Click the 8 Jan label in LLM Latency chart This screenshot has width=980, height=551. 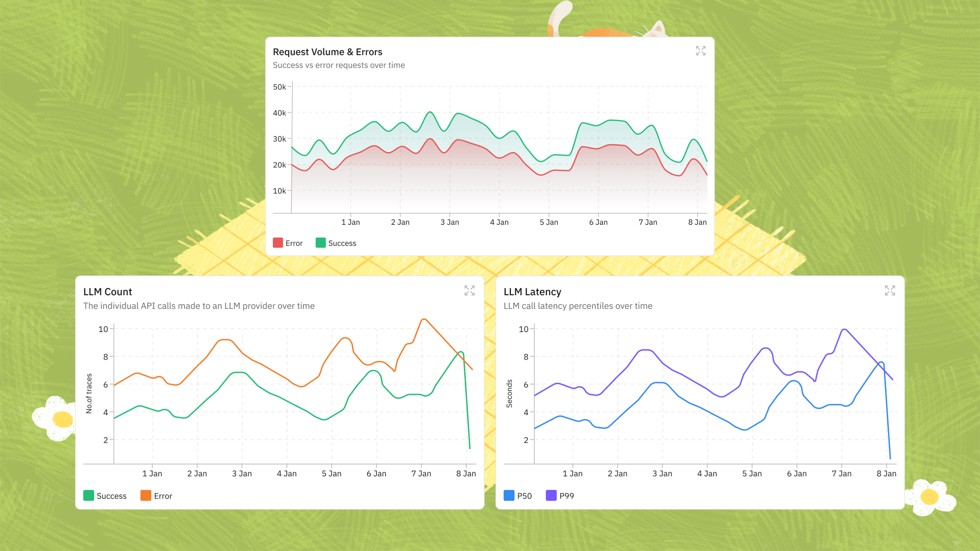pyautogui.click(x=886, y=473)
